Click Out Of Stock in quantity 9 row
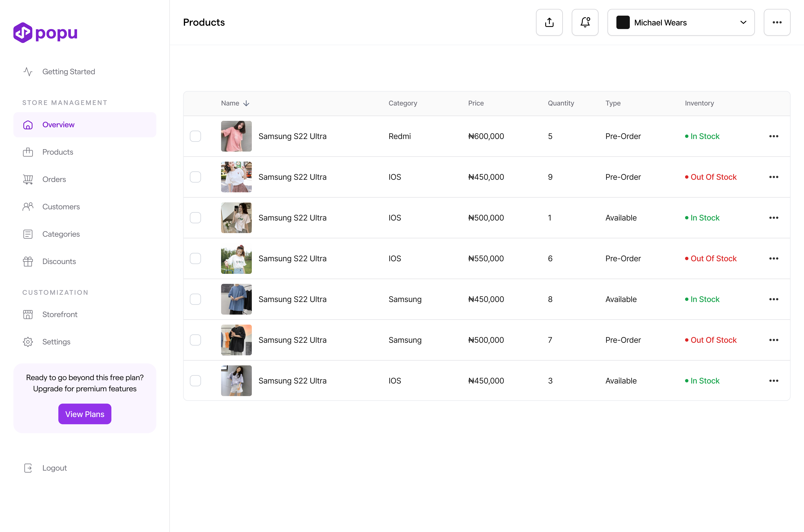The height and width of the screenshot is (532, 804). (x=711, y=177)
